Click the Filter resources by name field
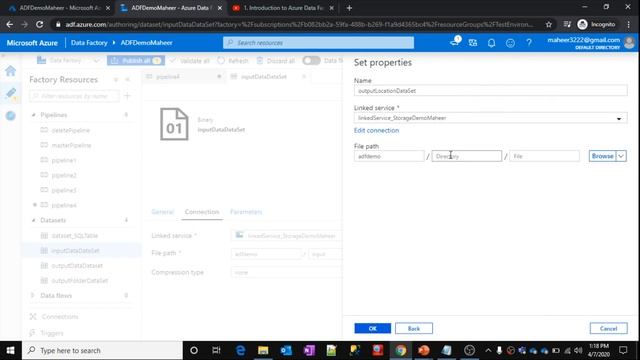The width and height of the screenshot is (640, 360). 74,96
